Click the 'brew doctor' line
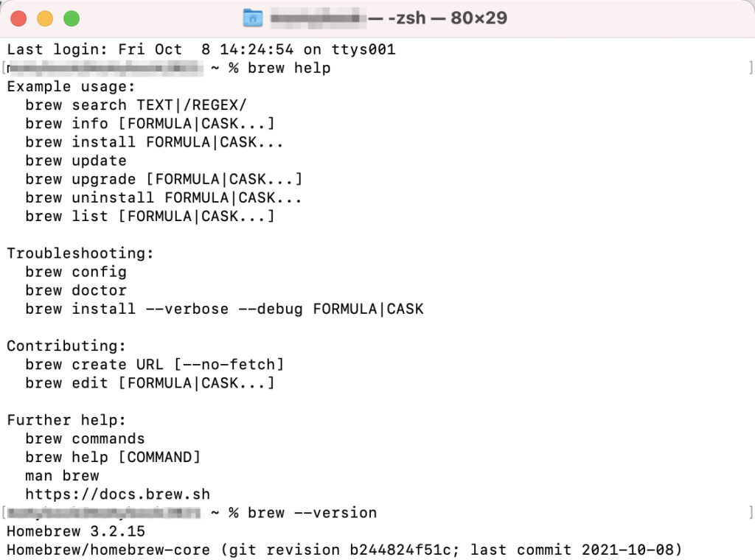Image resolution: width=755 pixels, height=560 pixels. tap(76, 290)
